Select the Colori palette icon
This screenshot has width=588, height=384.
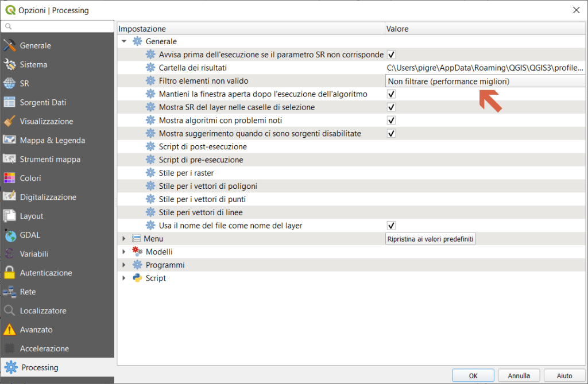coord(10,179)
